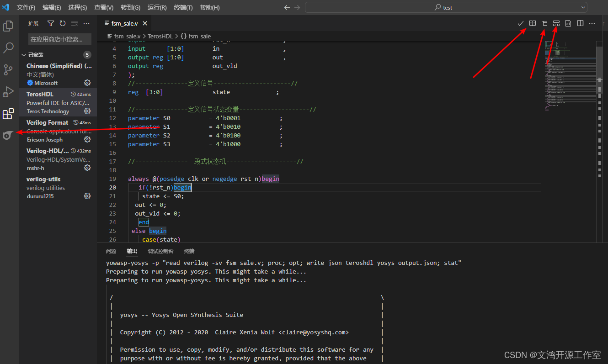
Task: Close the fsm_sale.v tab
Action: click(144, 23)
